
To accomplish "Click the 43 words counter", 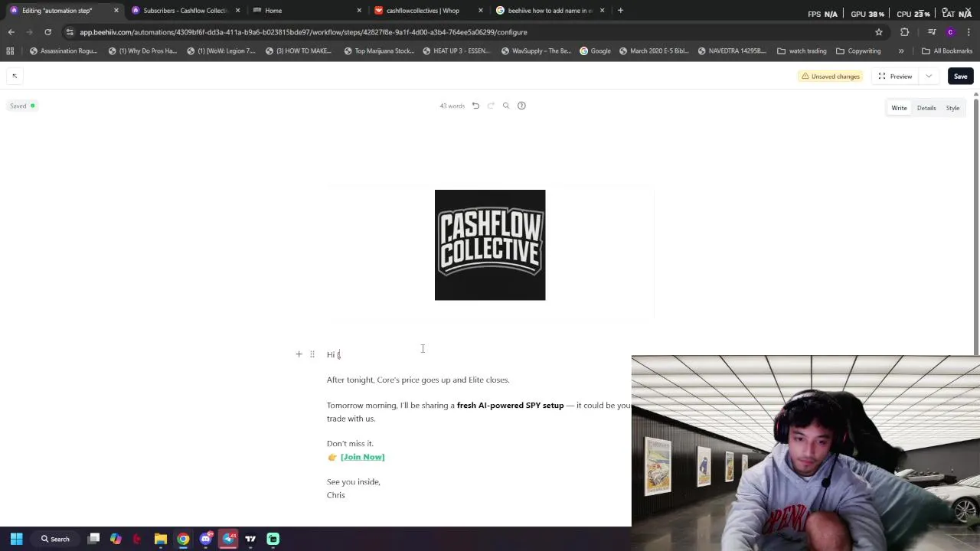I will point(452,106).
